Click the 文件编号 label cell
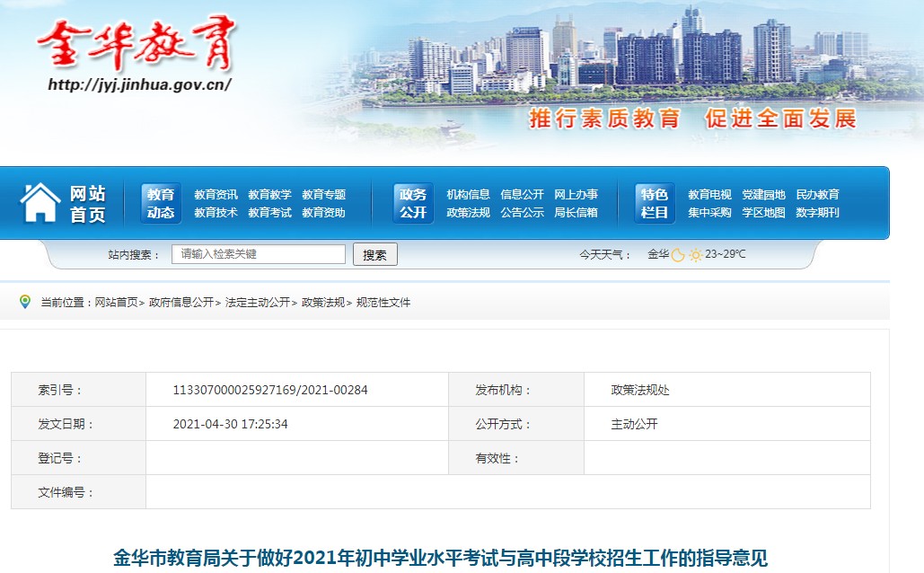 (78, 492)
